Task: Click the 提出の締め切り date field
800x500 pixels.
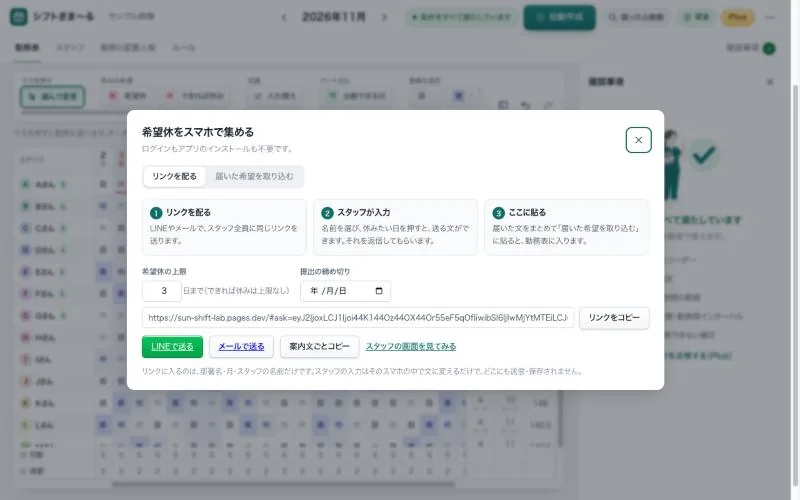Action: (x=345, y=291)
